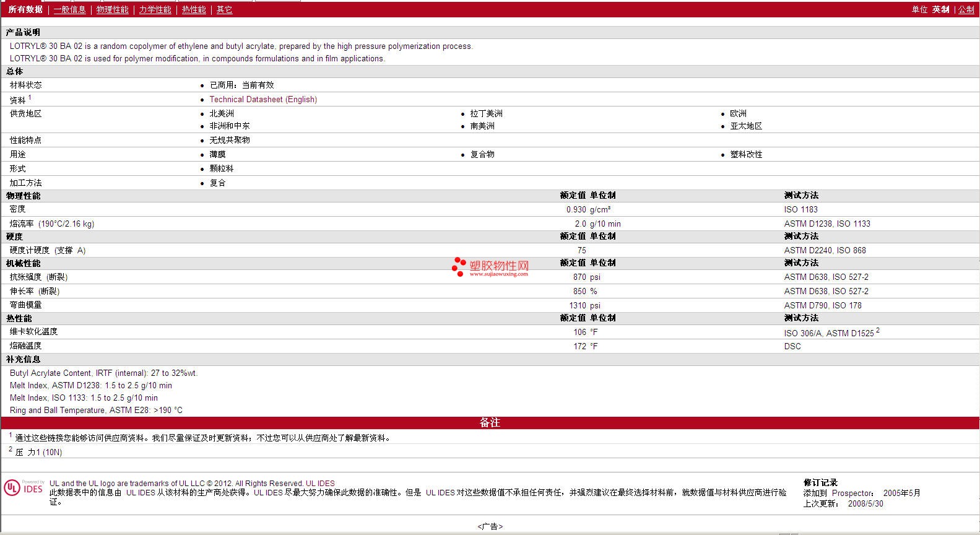Open the 力学性能 tab
Screen dimensions: 980x535
pos(155,10)
